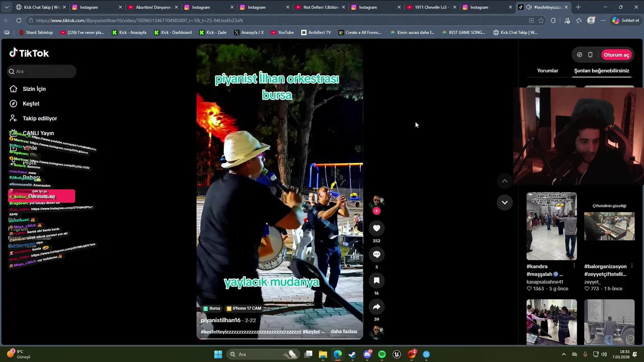
Task: Open File Explorer from the taskbar
Action: (x=323, y=354)
